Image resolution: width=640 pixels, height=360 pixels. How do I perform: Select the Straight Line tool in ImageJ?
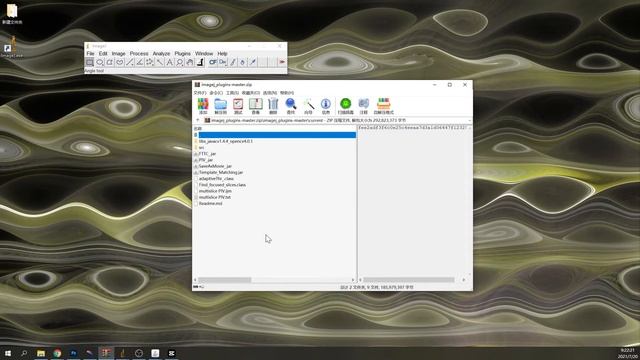click(x=129, y=62)
